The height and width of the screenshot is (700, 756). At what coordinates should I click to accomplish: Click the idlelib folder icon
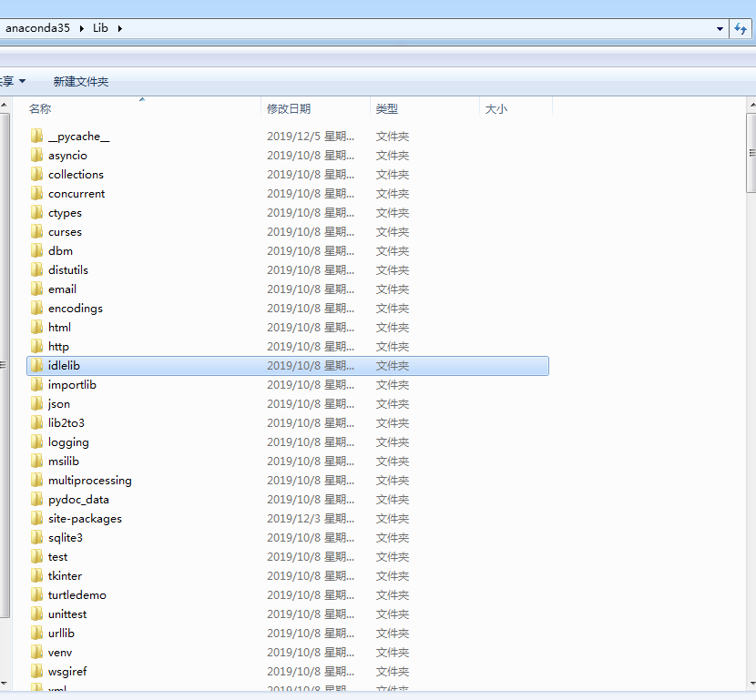36,366
